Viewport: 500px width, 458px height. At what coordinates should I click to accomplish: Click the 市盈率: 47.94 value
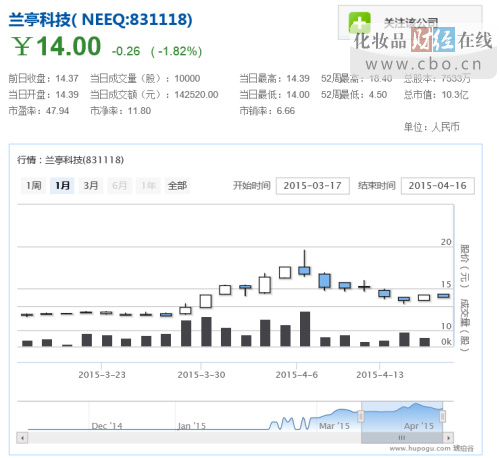pos(39,111)
